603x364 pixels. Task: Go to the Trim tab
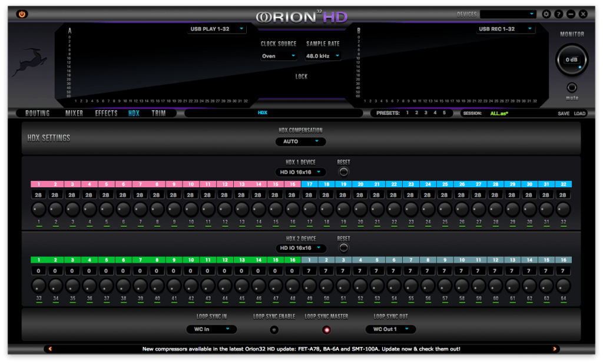[x=158, y=113]
